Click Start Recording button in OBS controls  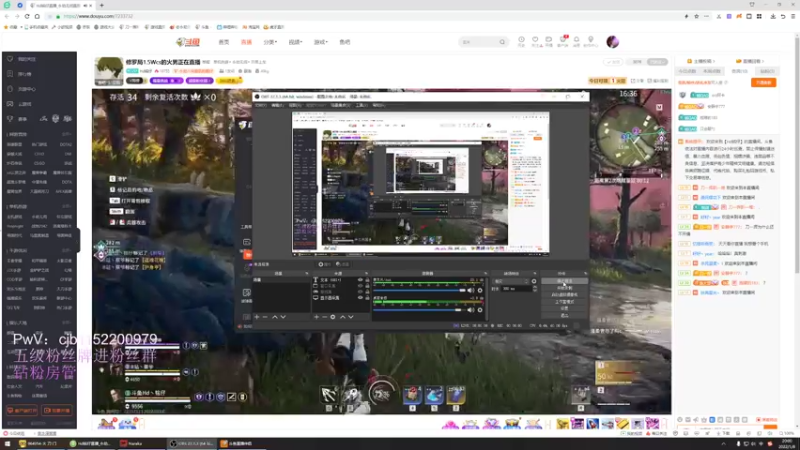[565, 288]
